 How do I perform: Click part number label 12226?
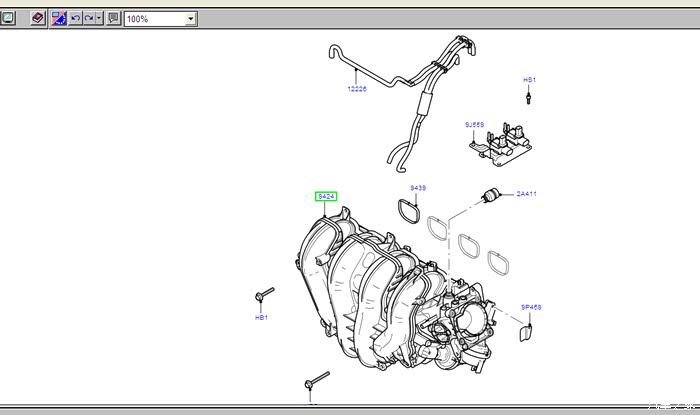[x=357, y=88]
